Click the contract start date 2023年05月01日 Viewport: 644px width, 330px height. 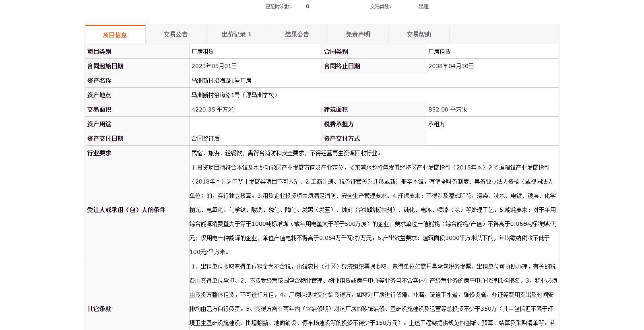214,66
